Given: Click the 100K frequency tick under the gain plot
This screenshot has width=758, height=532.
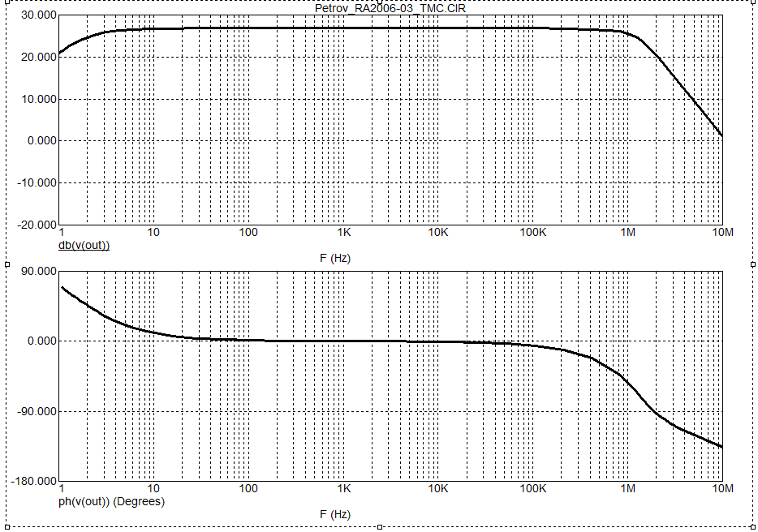Looking at the screenshot, I should [532, 233].
